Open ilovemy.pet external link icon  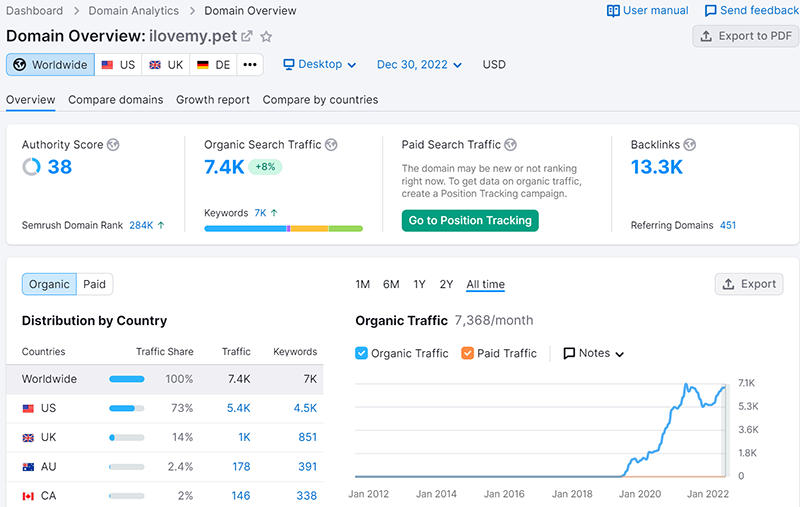tap(247, 36)
